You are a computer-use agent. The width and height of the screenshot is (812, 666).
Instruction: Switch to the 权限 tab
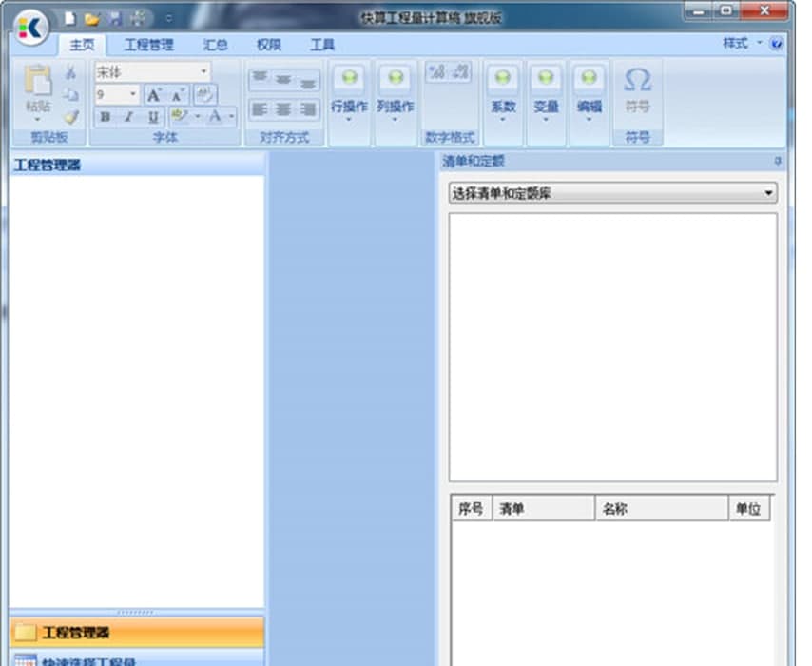[x=269, y=45]
